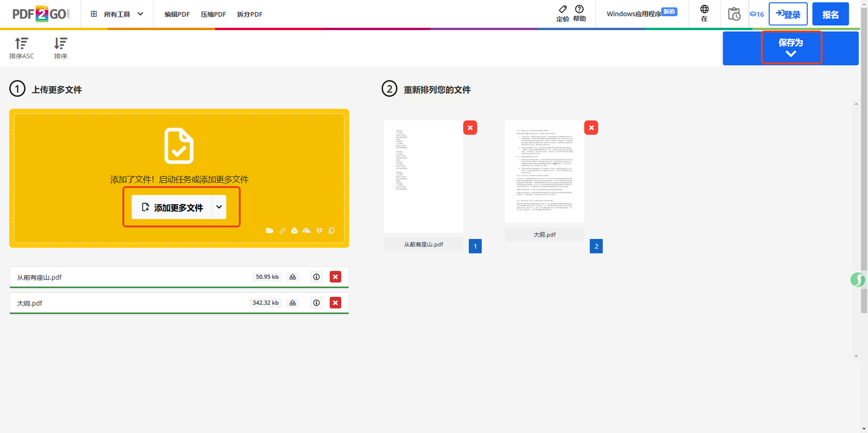Image resolution: width=868 pixels, height=433 pixels.
Task: Click the cloud upload icon for 从前有座山.pdf
Action: [x=292, y=277]
